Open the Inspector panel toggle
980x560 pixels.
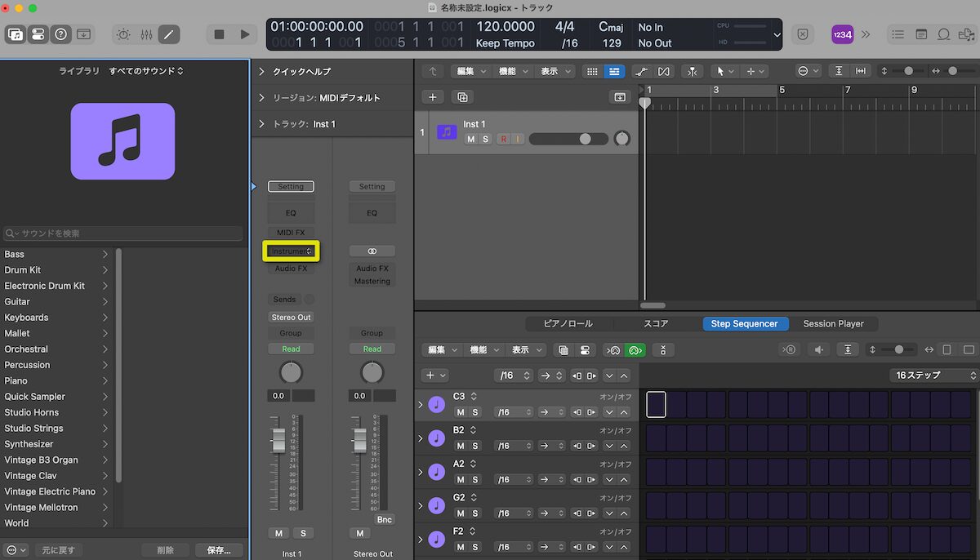pos(38,34)
